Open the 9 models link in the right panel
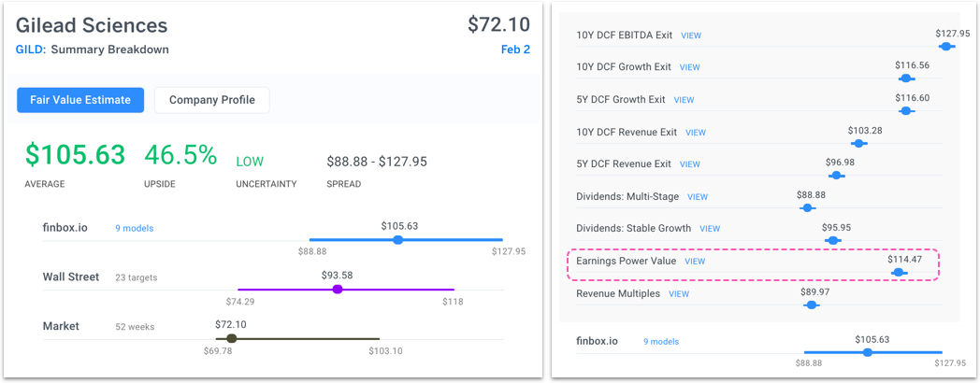Image resolution: width=980 pixels, height=383 pixels. coord(661,342)
